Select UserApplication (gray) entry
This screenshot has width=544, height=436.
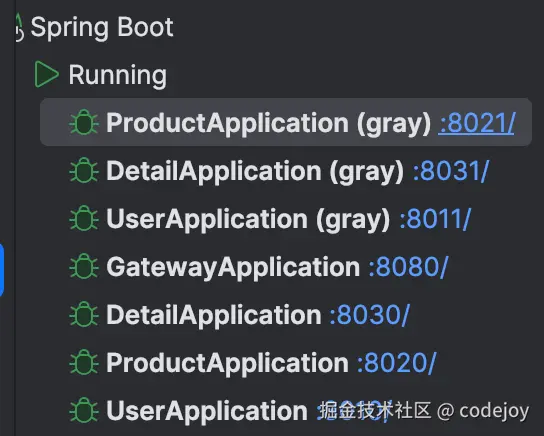(x=248, y=219)
